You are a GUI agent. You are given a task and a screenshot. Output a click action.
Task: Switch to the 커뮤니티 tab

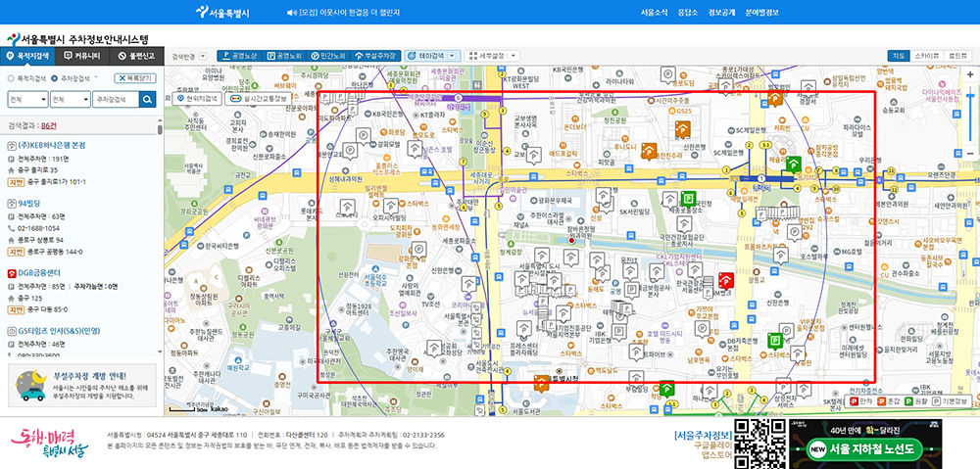click(82, 56)
